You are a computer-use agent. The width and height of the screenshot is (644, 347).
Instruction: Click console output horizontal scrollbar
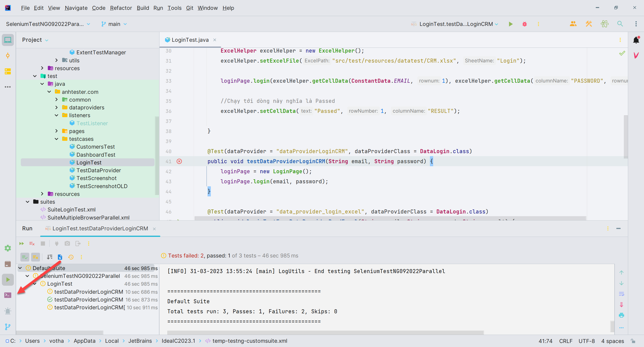(x=325, y=333)
